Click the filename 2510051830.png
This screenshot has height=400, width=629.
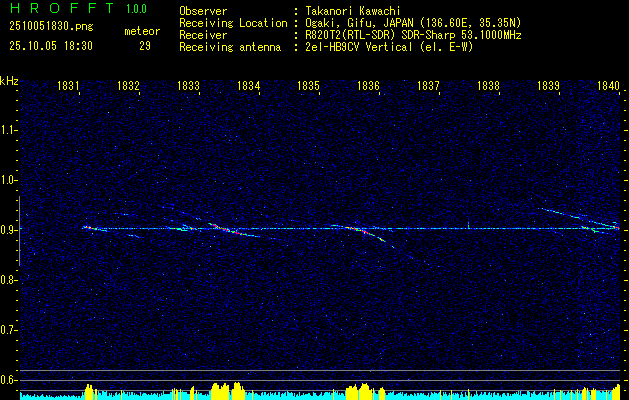51,27
